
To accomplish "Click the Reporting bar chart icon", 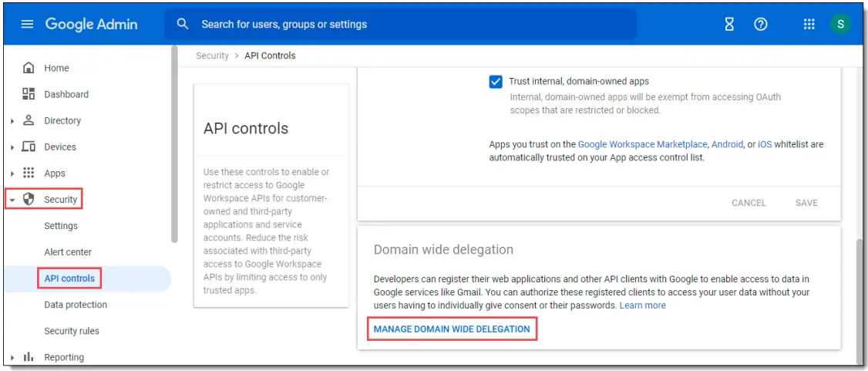I will 29,357.
